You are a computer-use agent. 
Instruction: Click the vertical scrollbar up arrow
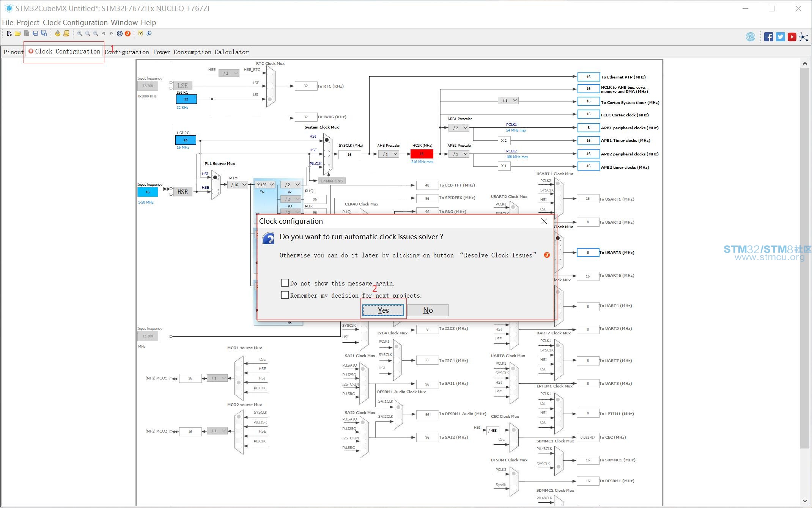coord(805,64)
